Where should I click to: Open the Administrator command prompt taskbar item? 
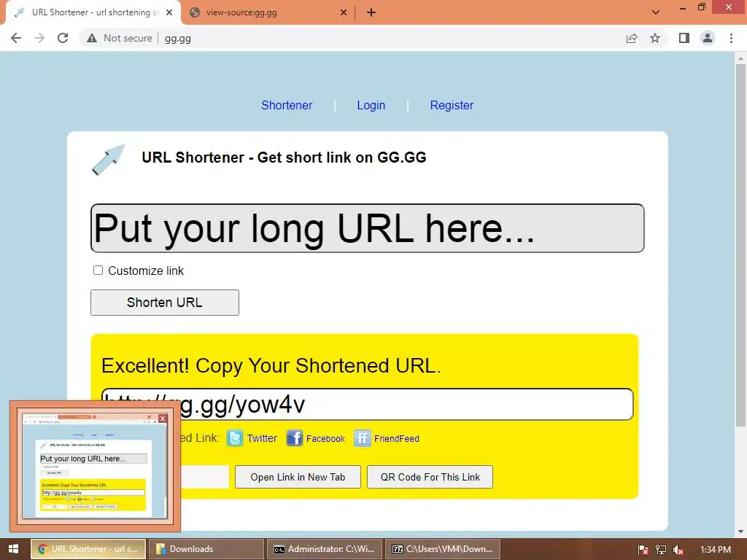pos(324,549)
